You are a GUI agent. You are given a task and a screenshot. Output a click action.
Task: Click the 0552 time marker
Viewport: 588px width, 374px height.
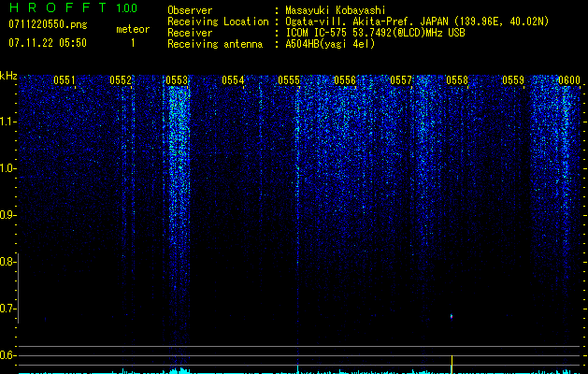tap(121, 80)
